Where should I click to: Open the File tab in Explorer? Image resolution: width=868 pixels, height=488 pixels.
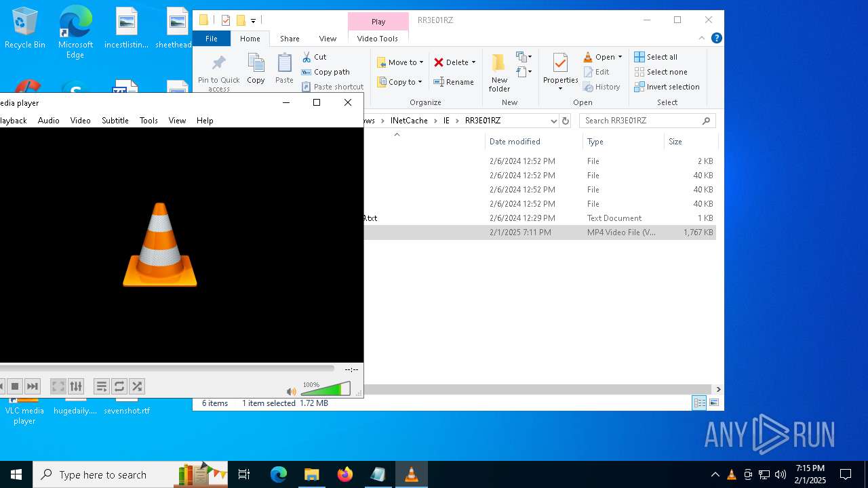[x=212, y=39]
